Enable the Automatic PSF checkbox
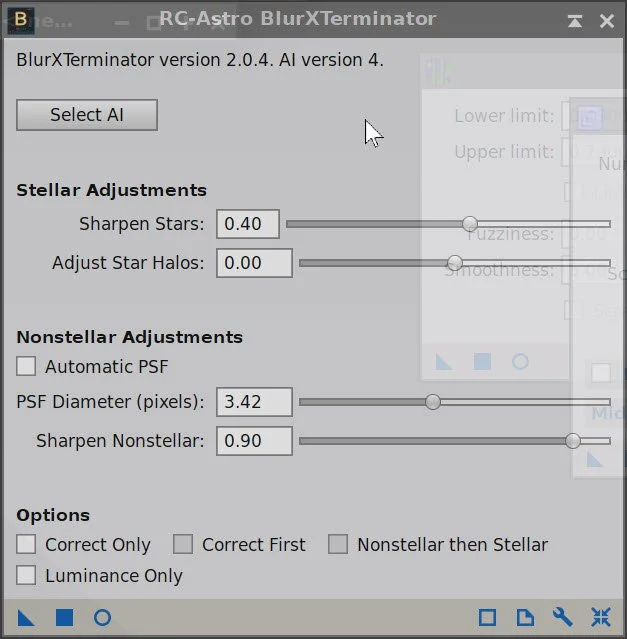The image size is (627, 639). tap(26, 366)
